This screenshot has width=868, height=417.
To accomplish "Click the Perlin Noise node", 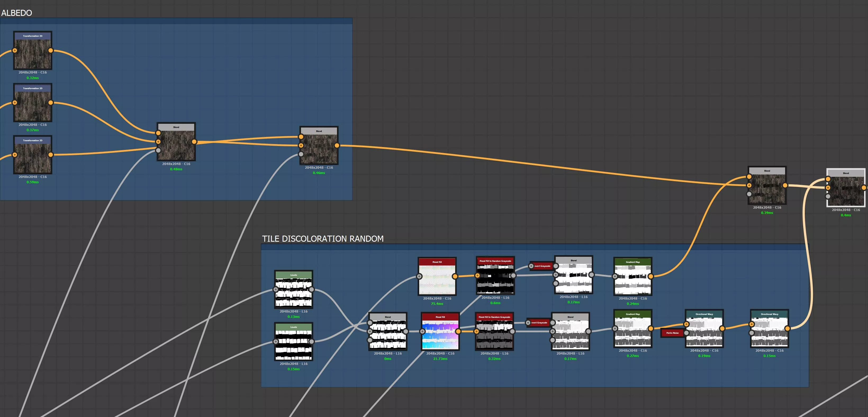I will click(672, 333).
